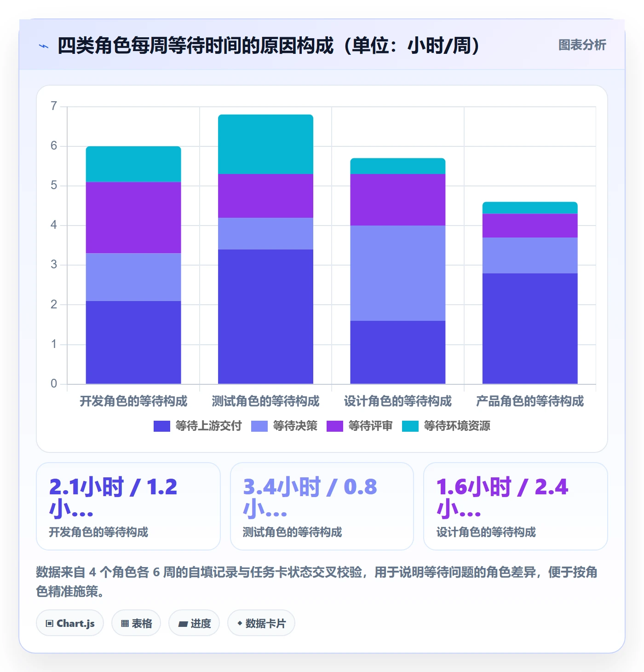Click 产品角色 bar's 等待决策 segment
This screenshot has height=672, width=644.
(x=530, y=255)
